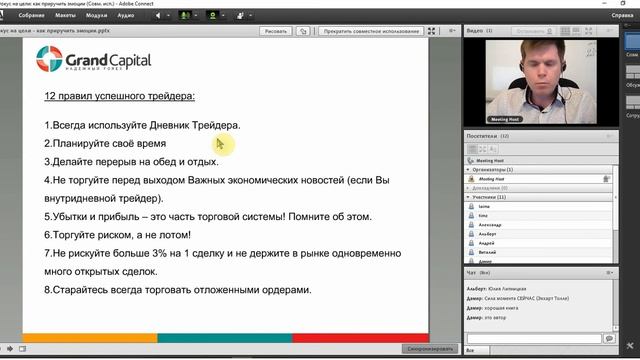The height and width of the screenshot is (360, 640).
Task: Toggle full screen for share pod
Action: click(x=431, y=31)
